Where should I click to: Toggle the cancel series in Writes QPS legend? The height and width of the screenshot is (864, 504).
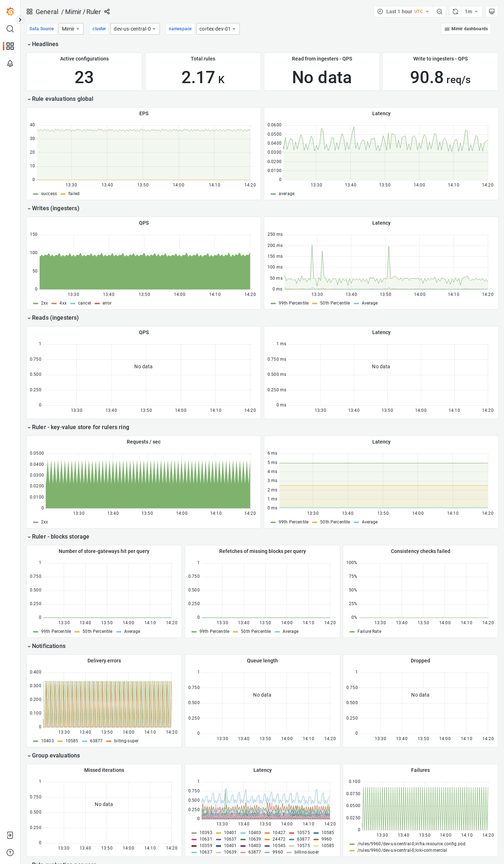pos(85,303)
